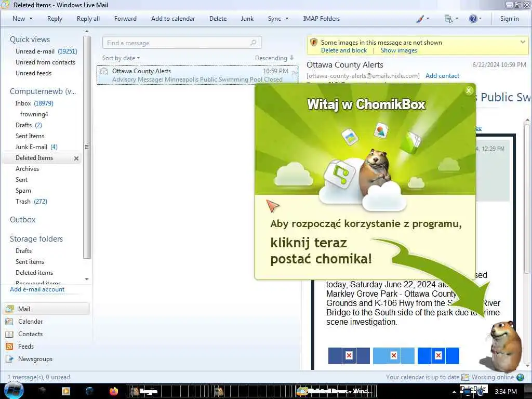Viewport: 532px width, 399px height.
Task: Click Add to calendar in the toolbar
Action: 173,19
